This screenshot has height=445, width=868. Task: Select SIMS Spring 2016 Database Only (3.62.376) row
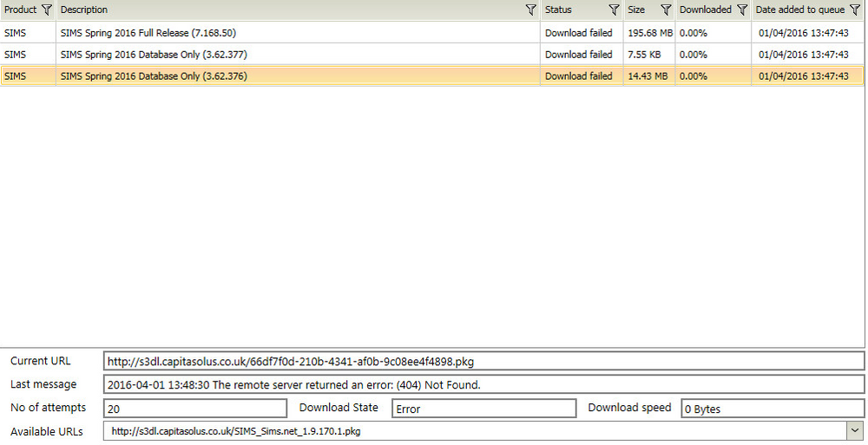point(431,75)
